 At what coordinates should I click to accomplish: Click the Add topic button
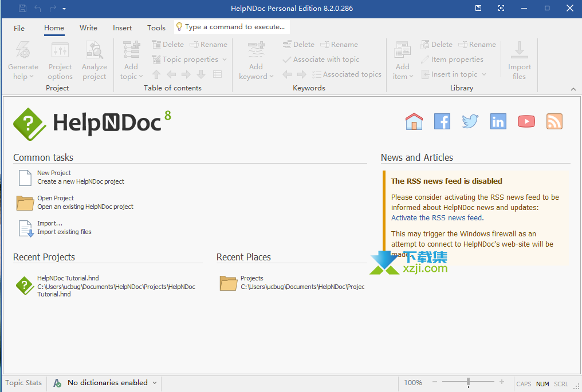coord(131,61)
